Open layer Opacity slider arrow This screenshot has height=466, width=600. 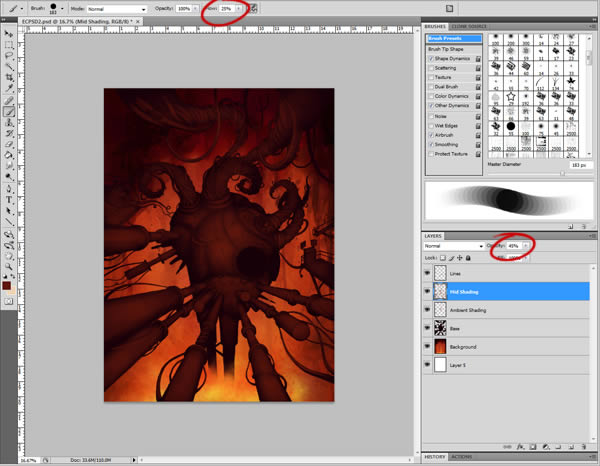click(x=526, y=246)
